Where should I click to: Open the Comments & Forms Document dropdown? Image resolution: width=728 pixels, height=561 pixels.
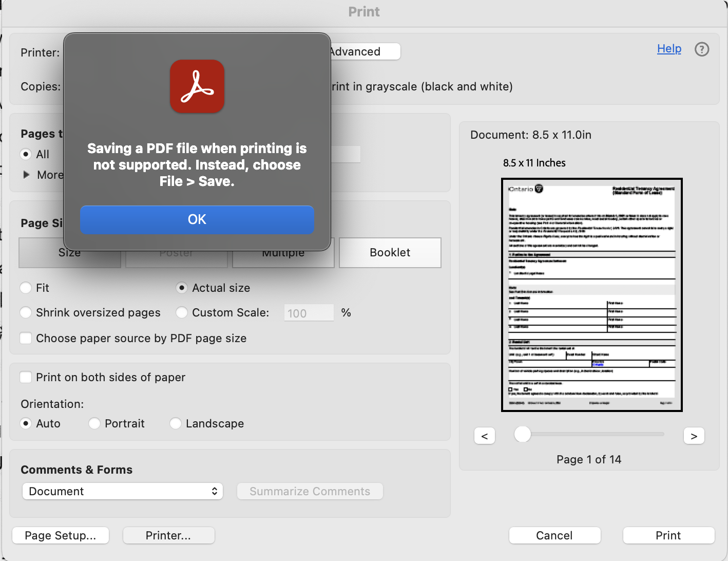[123, 491]
